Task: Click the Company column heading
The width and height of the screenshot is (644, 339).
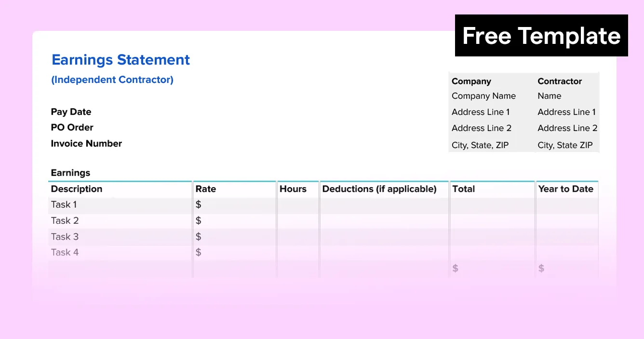Action: (471, 81)
